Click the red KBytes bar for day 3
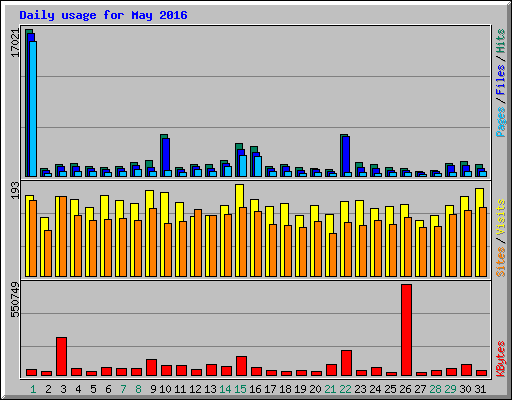 [61, 357]
